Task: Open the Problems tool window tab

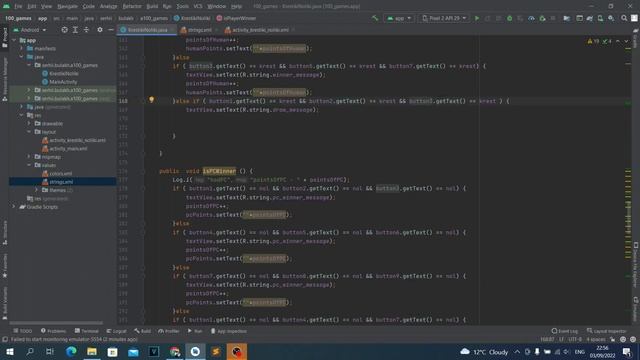Action: pyautogui.click(x=53, y=331)
